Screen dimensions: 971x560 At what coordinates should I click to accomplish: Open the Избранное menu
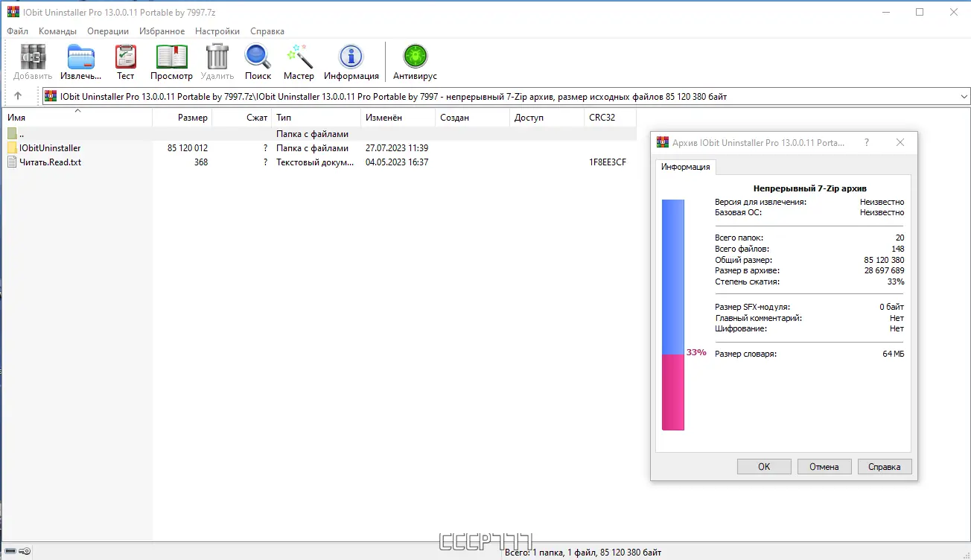click(162, 31)
